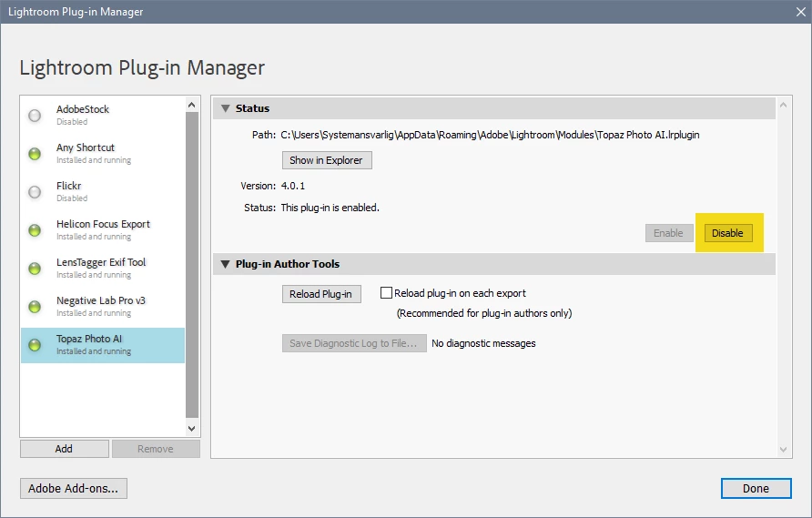Click details panel scroll up arrow
The height and width of the screenshot is (518, 812).
point(783,106)
